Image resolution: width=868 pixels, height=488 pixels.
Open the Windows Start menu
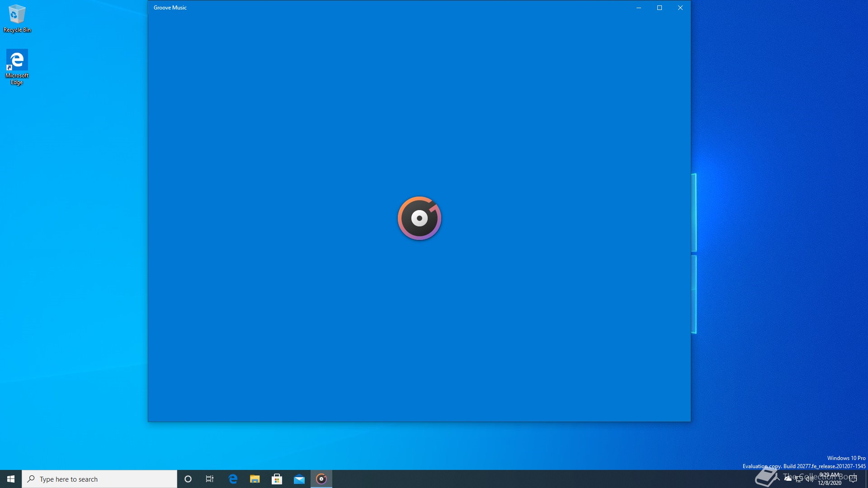(11, 479)
